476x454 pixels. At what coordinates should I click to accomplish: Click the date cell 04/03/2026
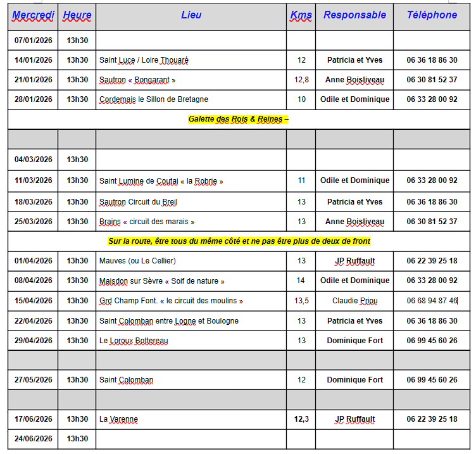[34, 160]
